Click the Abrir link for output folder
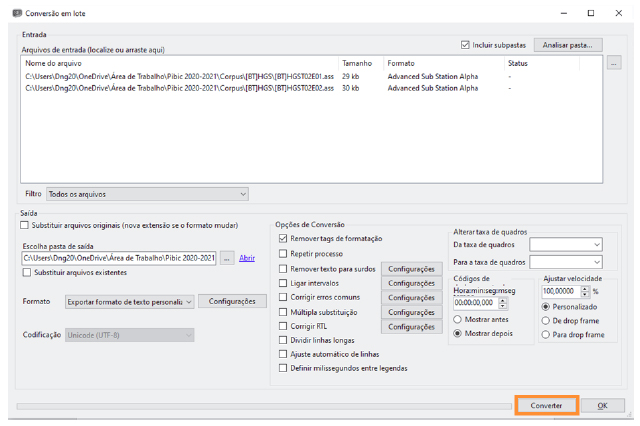 (x=247, y=258)
